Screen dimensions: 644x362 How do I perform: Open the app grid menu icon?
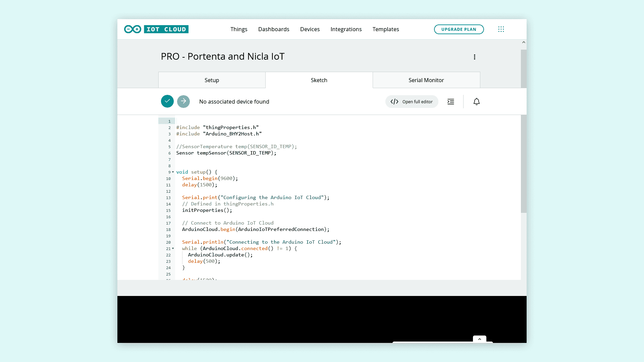[501, 29]
